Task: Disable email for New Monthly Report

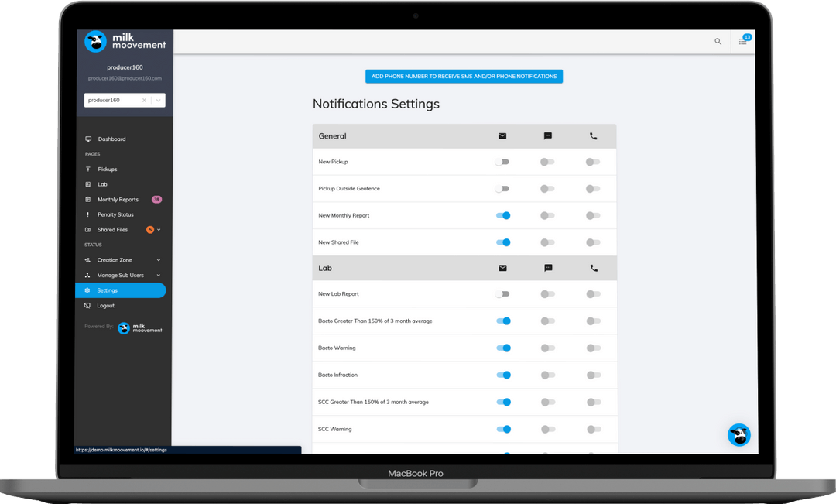Action: click(503, 215)
